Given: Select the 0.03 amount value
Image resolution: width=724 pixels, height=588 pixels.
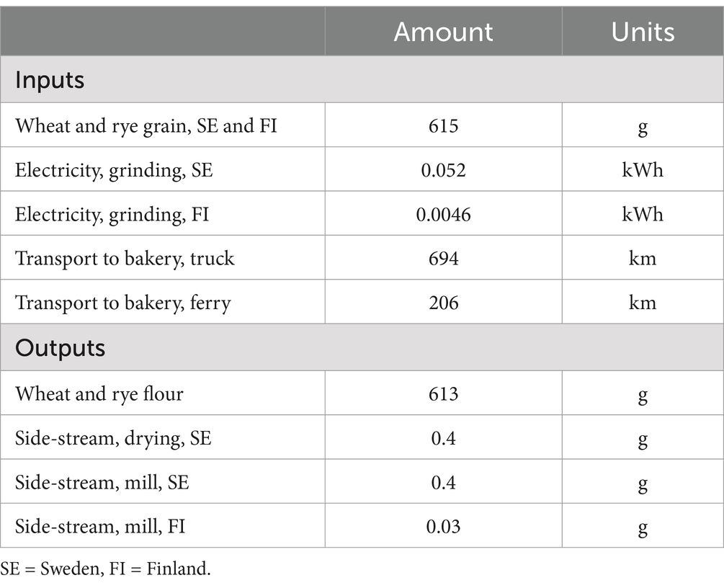Looking at the screenshot, I should click(x=443, y=527).
